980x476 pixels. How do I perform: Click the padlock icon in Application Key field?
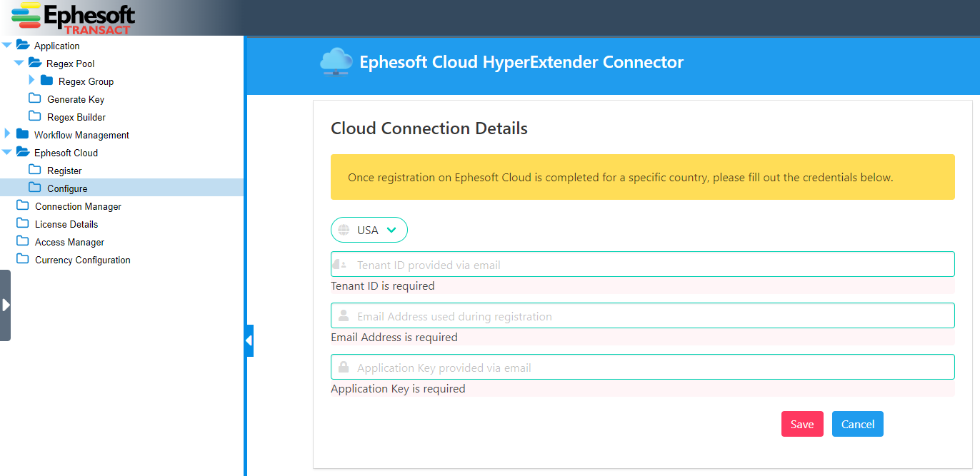click(x=344, y=368)
